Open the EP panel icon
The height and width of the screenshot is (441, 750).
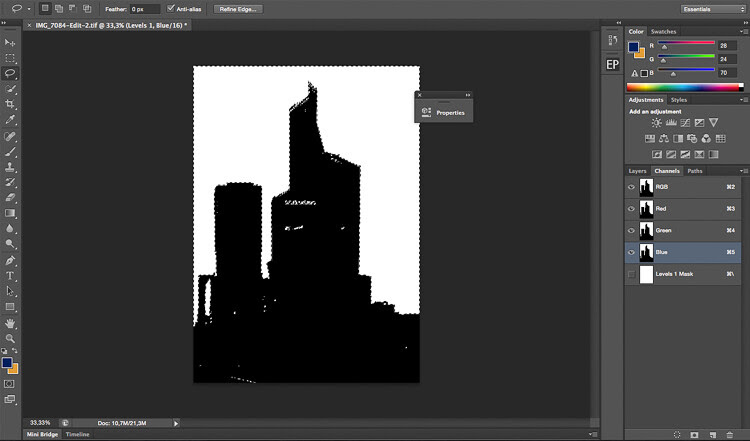coord(613,65)
